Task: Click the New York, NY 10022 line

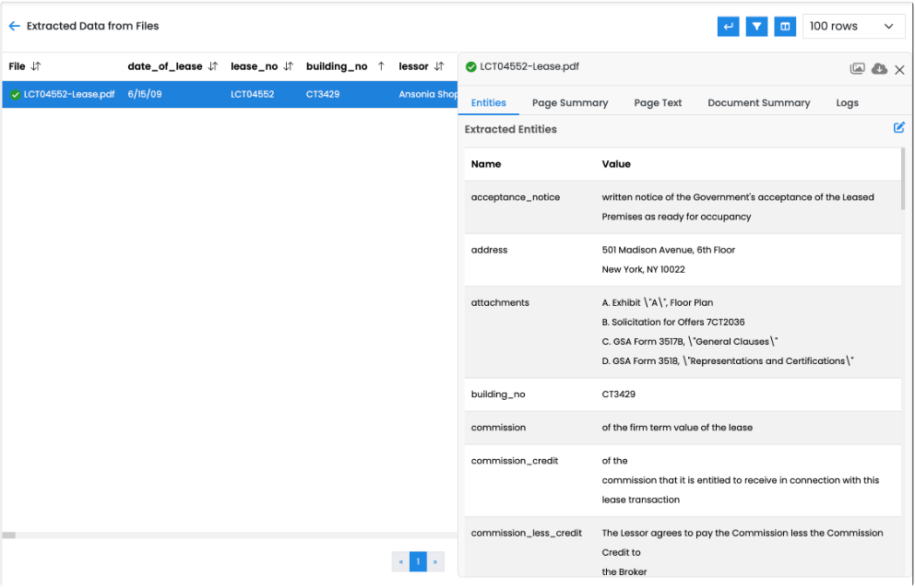Action: point(643,269)
